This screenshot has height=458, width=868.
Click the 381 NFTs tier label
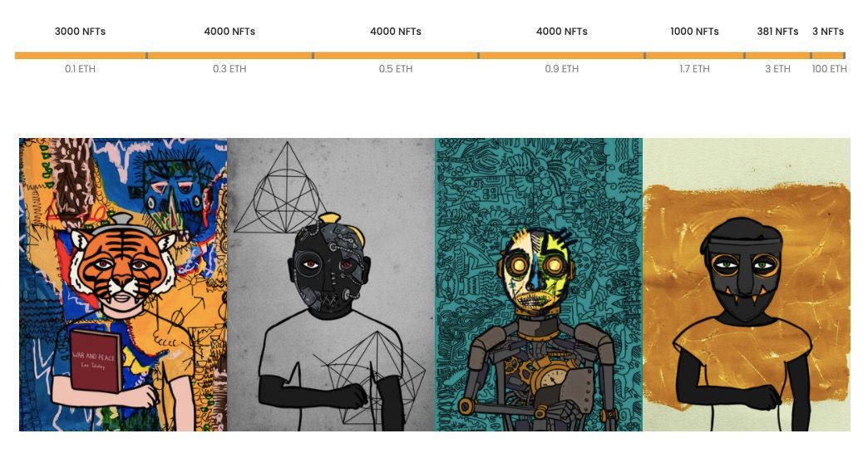point(777,32)
